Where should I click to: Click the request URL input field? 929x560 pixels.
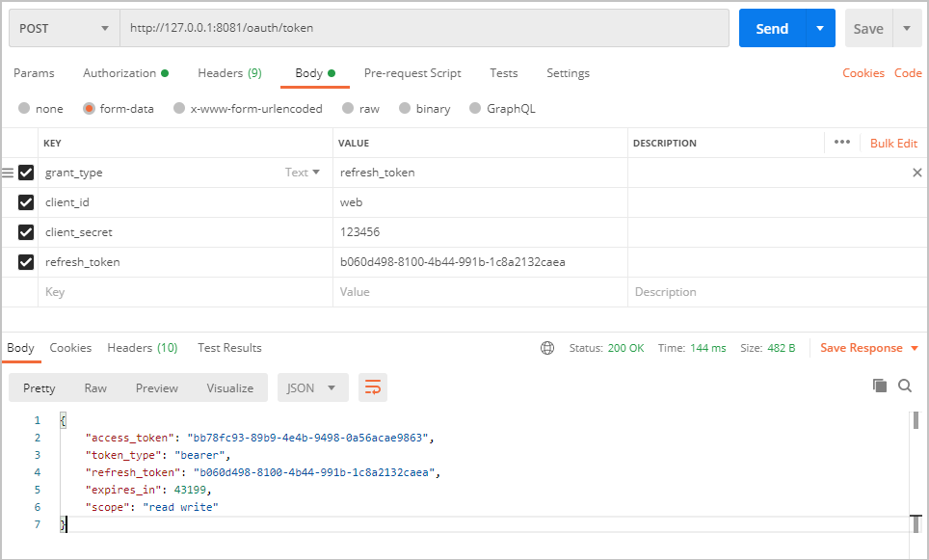point(424,28)
